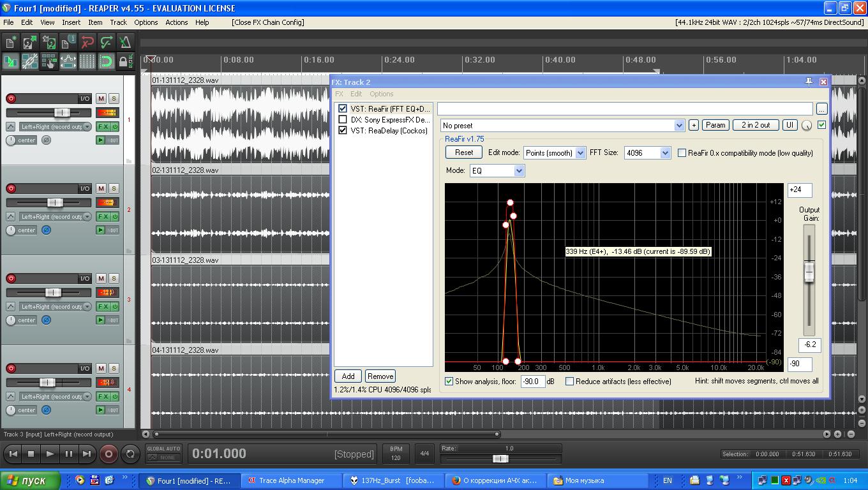Pin the FX: Track 2 window

(x=809, y=82)
